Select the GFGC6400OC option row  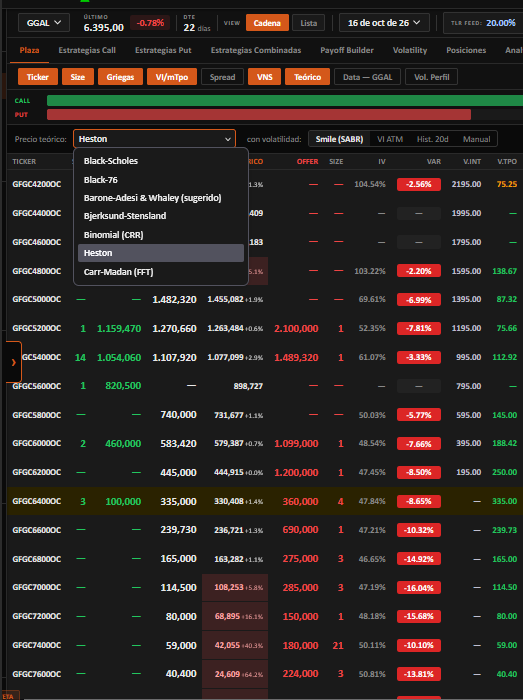265,501
